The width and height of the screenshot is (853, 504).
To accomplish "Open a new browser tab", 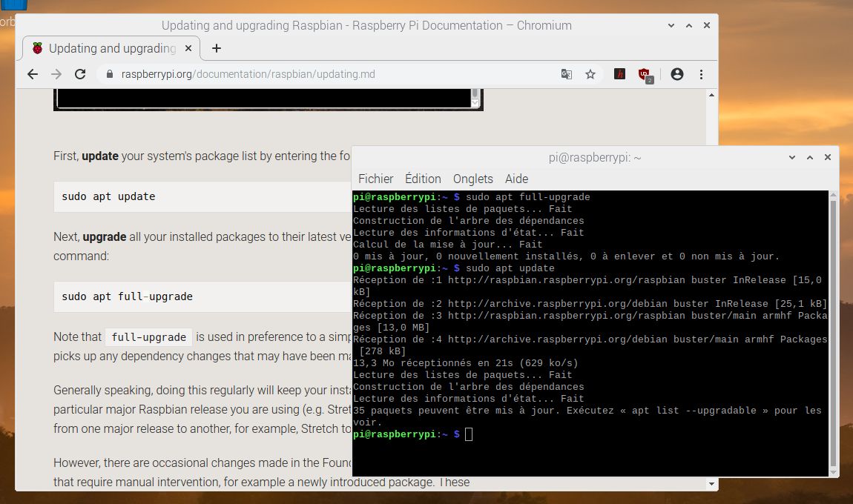I will coord(217,48).
